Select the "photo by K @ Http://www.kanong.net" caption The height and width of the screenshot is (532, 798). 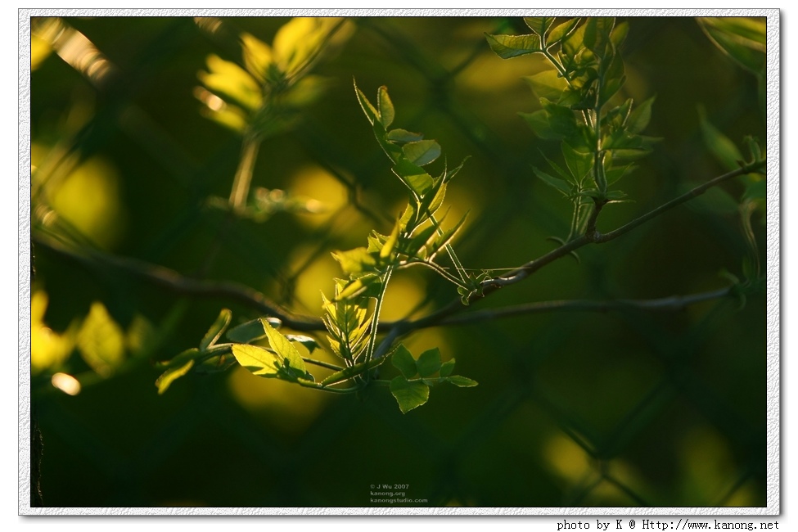668,525
